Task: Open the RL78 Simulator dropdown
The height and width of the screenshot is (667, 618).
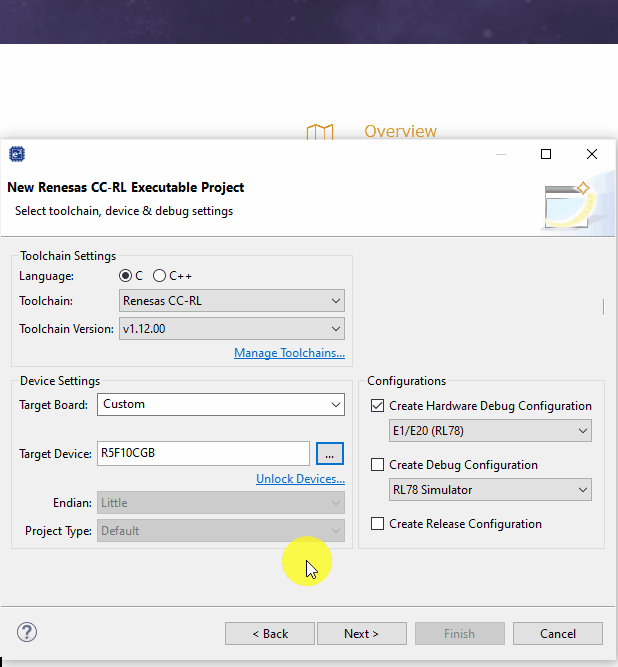Action: tap(490, 490)
